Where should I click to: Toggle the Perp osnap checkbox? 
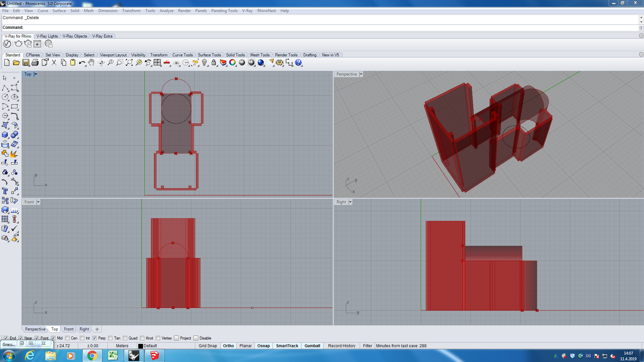pos(94,338)
